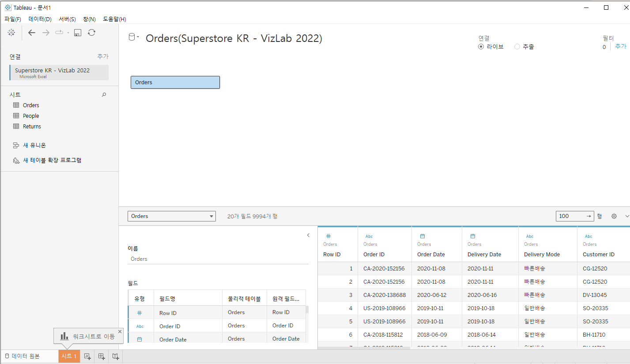Open the 도움말(H) menu
Viewport: 630px width, 364px height.
coord(114,19)
